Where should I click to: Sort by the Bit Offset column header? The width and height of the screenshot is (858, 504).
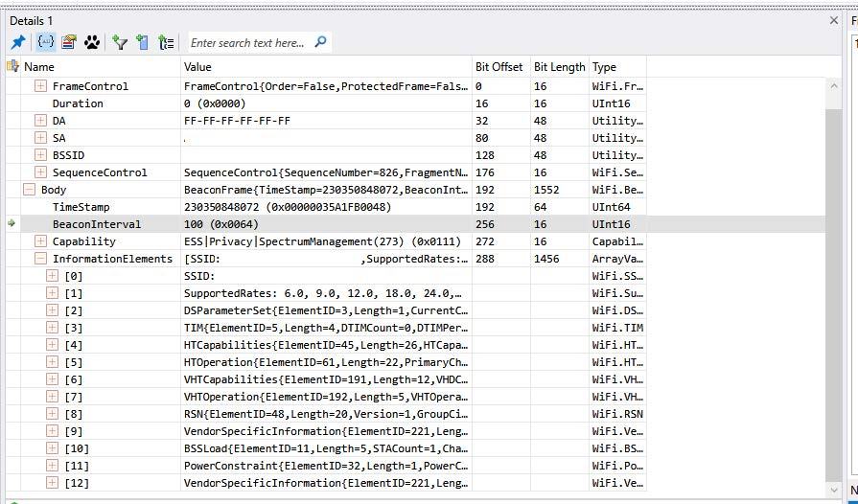pos(499,67)
